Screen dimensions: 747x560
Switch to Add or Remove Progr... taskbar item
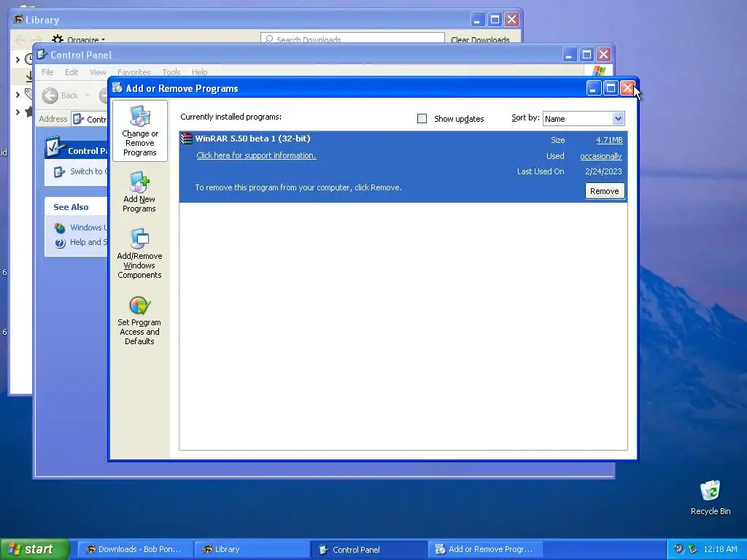tap(486, 549)
